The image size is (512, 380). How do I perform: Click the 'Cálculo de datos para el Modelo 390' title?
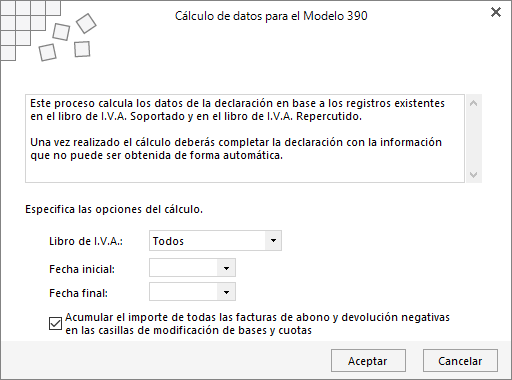click(x=271, y=16)
